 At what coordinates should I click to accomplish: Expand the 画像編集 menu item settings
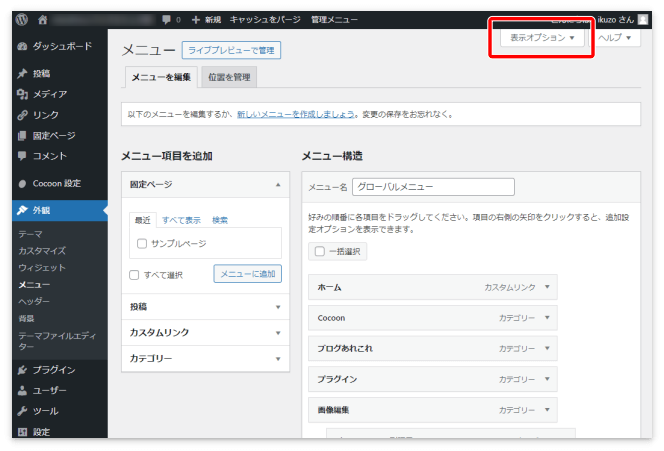(x=547, y=409)
